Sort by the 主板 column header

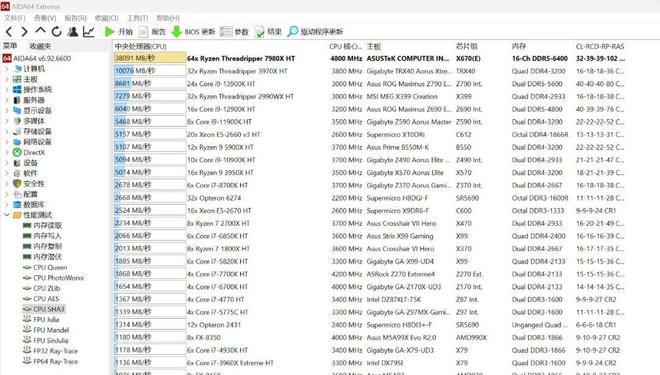pyautogui.click(x=374, y=46)
